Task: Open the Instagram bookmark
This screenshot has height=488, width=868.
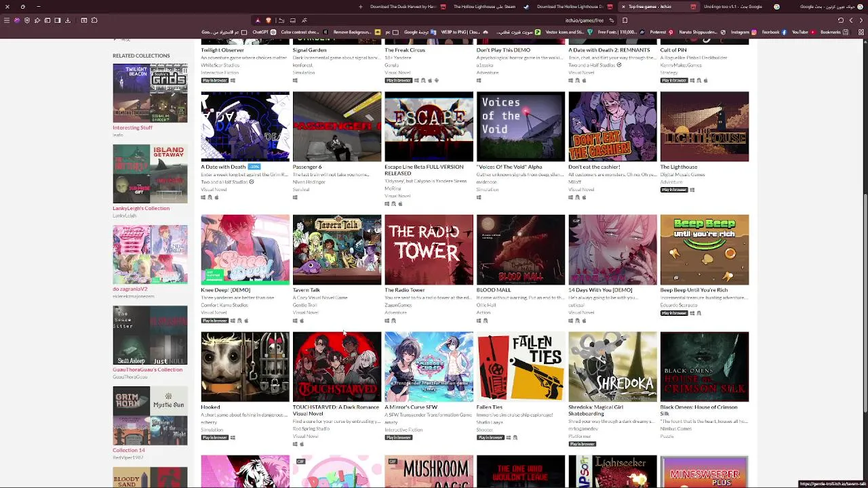Action: click(744, 32)
